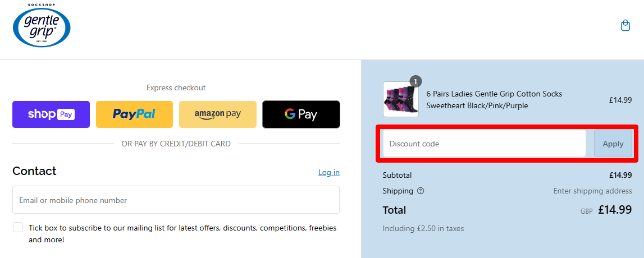
Task: Click the Log in link
Action: [x=328, y=172]
